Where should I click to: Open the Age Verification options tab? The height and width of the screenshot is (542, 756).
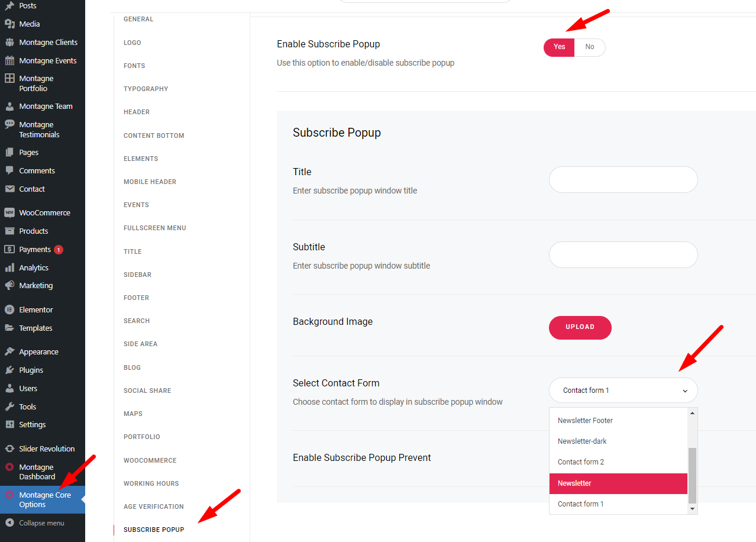154,506
